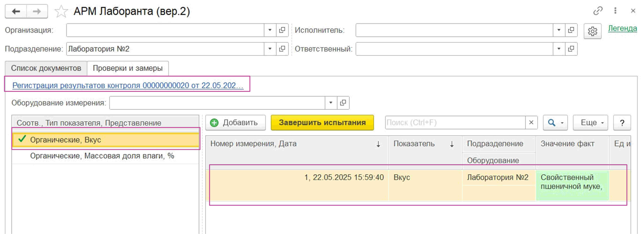Focus the Поиск (Ctrl+F) search field
The image size is (644, 234).
455,123
